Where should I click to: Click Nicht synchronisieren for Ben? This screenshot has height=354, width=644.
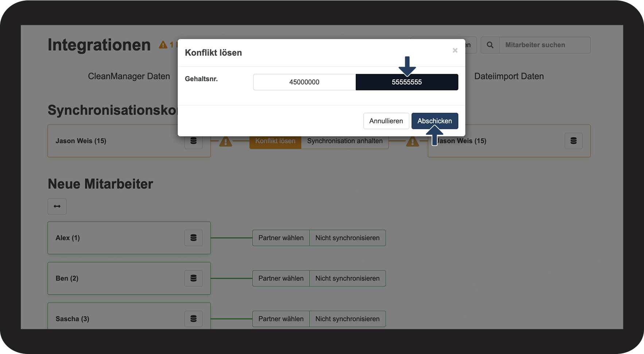[x=347, y=278]
